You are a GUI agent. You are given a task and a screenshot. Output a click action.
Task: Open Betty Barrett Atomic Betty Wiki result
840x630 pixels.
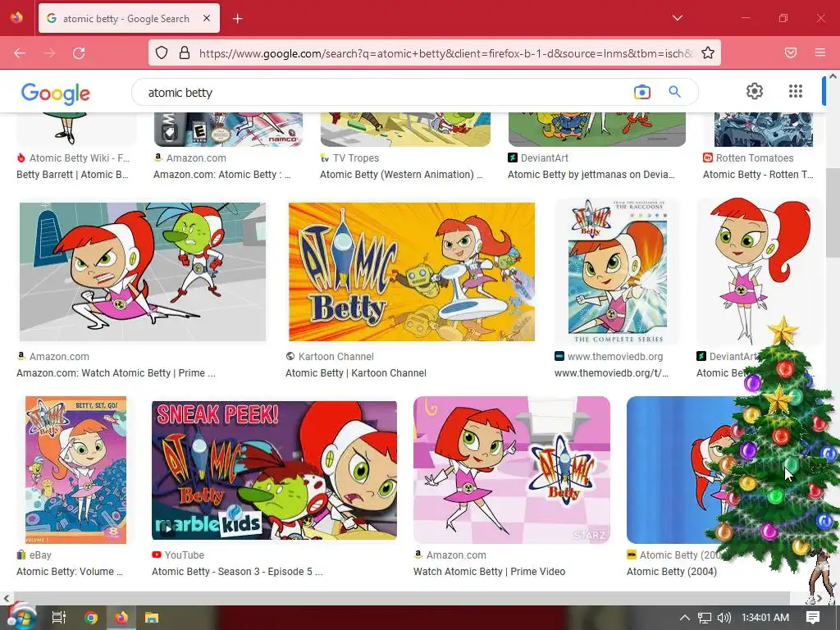(72, 174)
